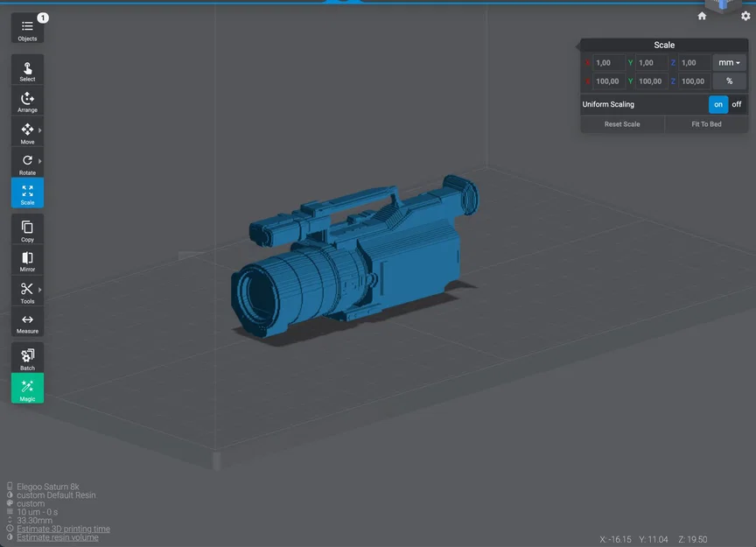Open the mm units dropdown
Image resolution: width=756 pixels, height=547 pixels.
click(x=729, y=63)
